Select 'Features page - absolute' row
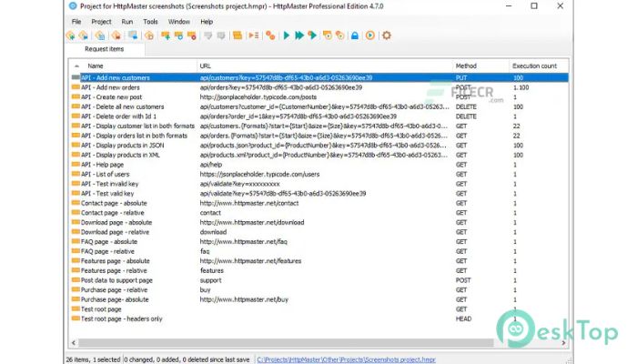Screen dimensions: 637x364 tap(319, 261)
